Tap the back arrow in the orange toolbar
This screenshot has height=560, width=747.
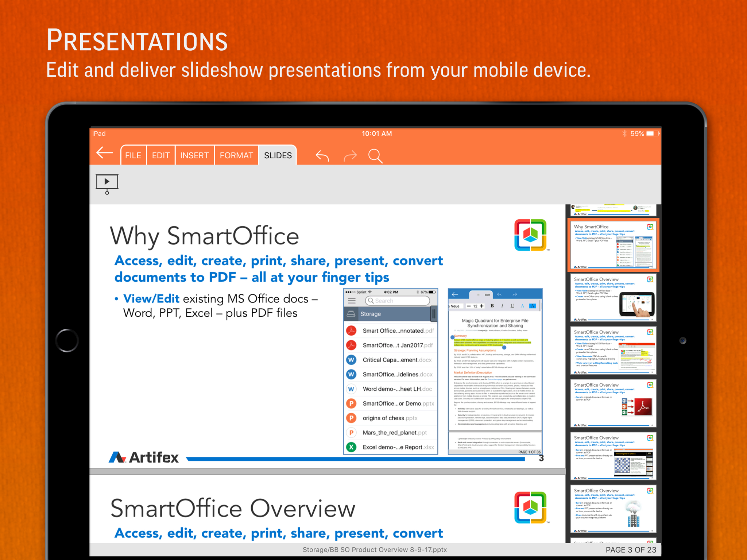[x=105, y=153]
